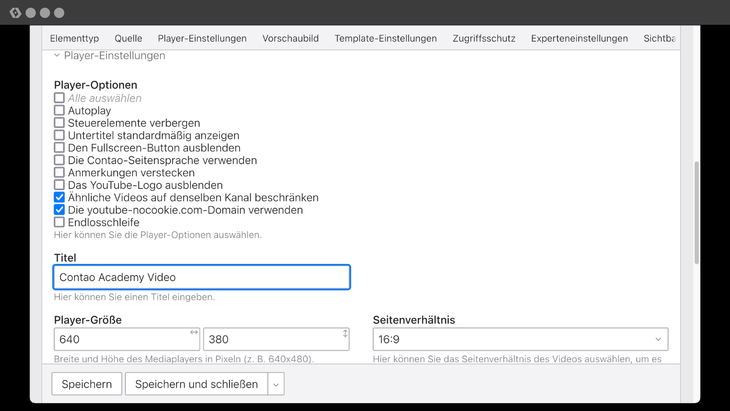The width and height of the screenshot is (730, 411).
Task: Open the Seitenverhältnis 16:9 dropdown
Action: [520, 340]
